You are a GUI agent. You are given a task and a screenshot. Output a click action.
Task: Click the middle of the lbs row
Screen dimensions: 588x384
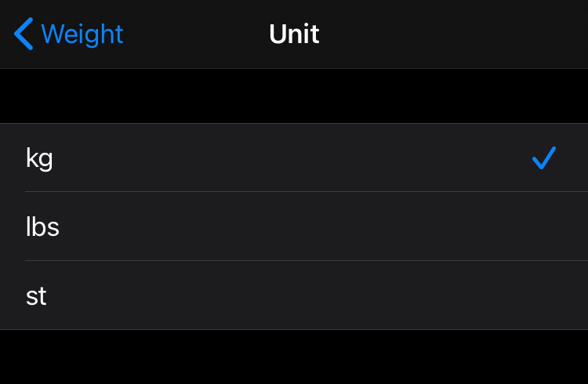tap(294, 227)
